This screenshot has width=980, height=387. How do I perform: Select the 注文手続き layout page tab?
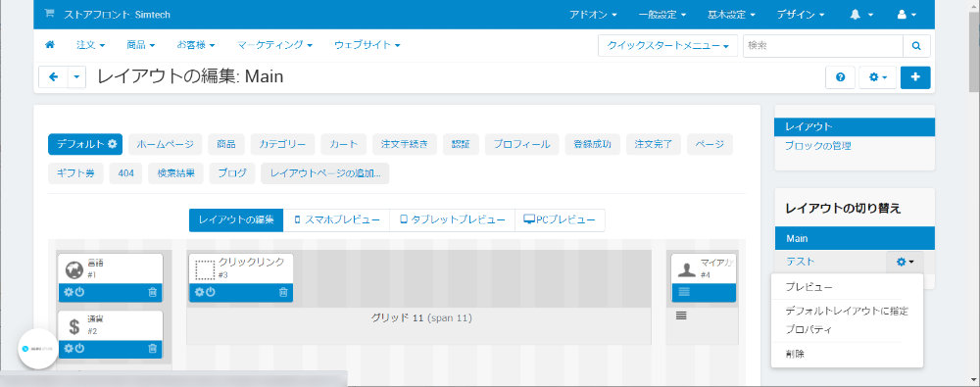[x=405, y=144]
